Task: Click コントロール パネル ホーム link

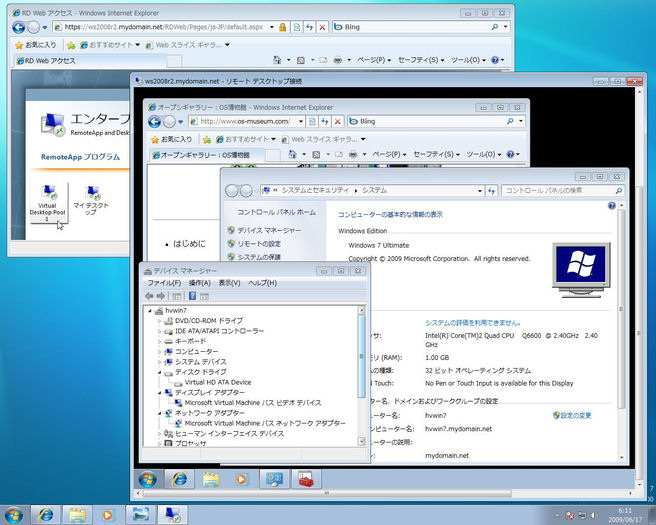Action: click(x=277, y=213)
